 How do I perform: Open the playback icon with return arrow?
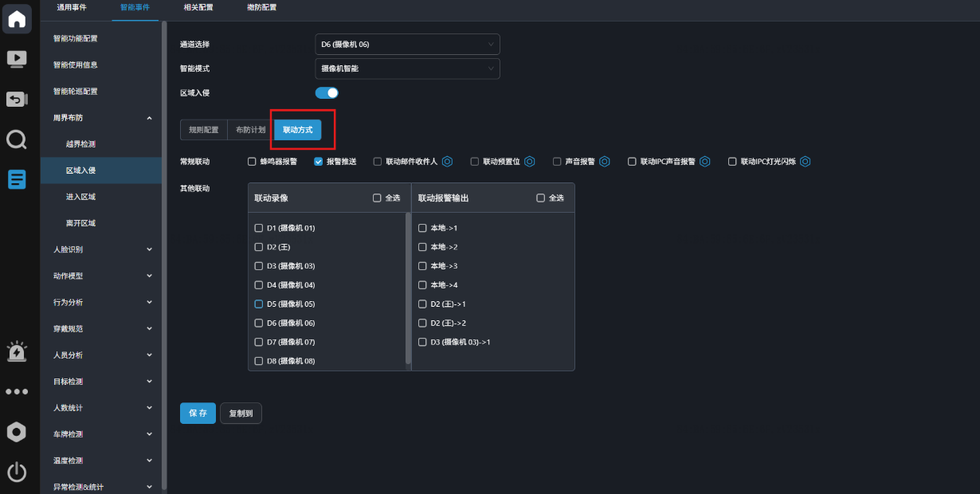point(17,99)
